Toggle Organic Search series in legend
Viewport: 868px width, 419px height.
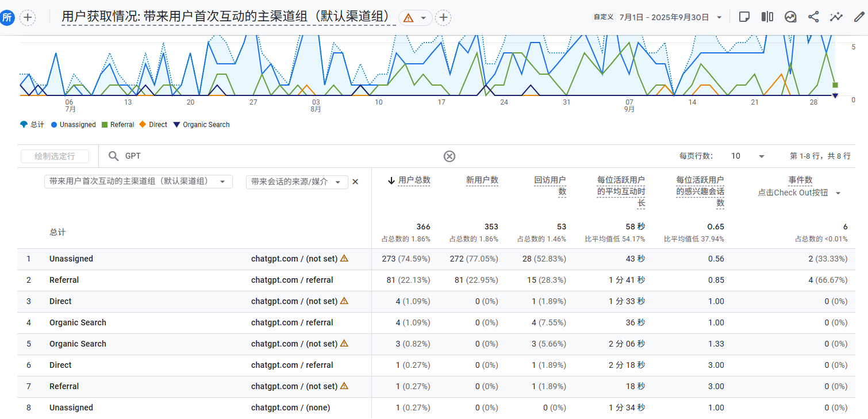[x=201, y=125]
